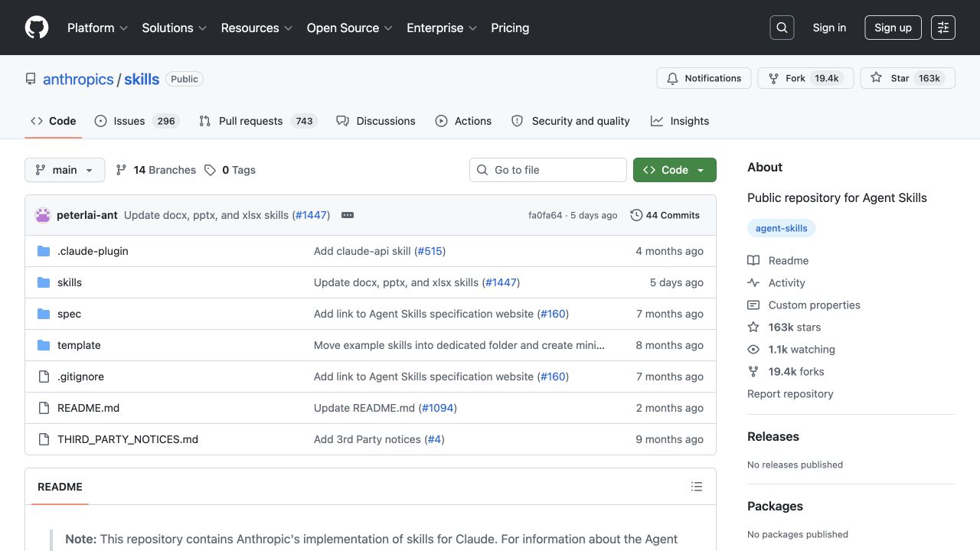Expand the Enterprise menu
980x551 pixels.
(442, 28)
